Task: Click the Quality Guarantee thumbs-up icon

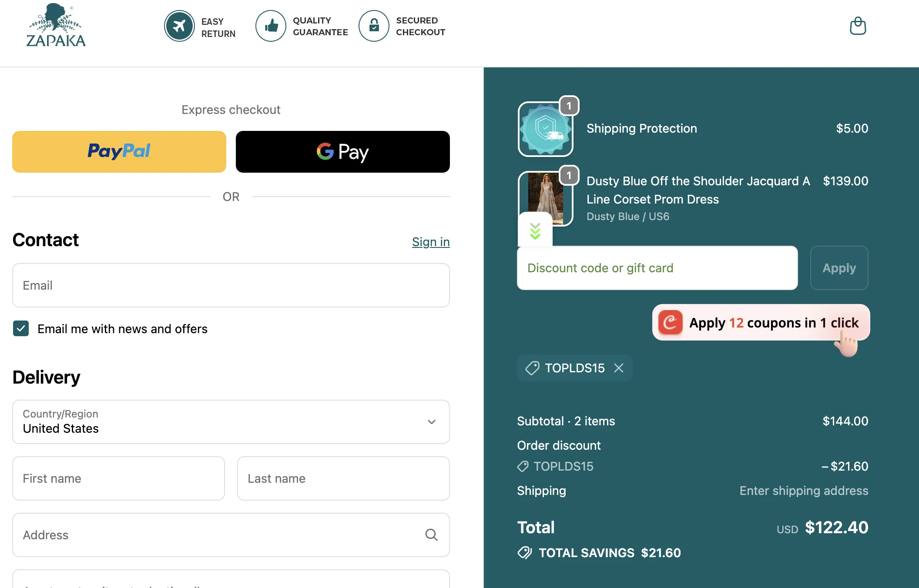Action: 271,26
